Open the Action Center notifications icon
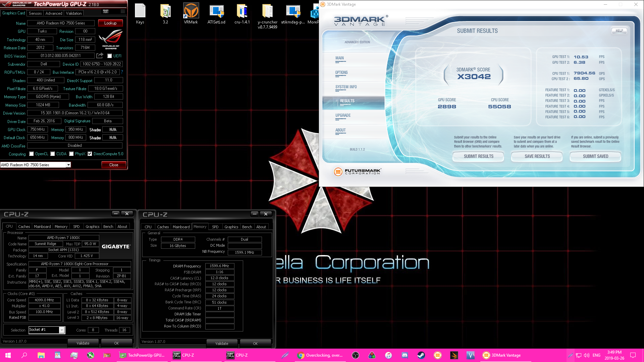Viewport: 644px width, 362px height. (x=633, y=355)
